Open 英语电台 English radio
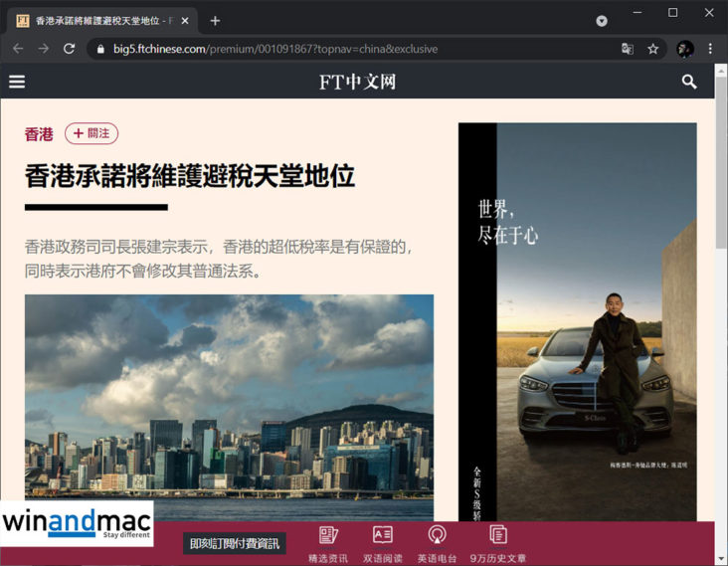Image resolution: width=728 pixels, height=566 pixels. point(437,544)
